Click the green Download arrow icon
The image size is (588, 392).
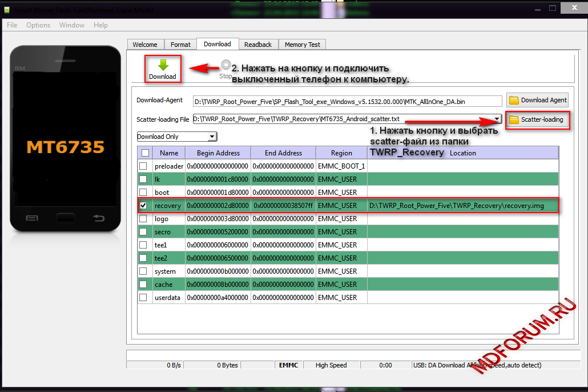(x=163, y=65)
